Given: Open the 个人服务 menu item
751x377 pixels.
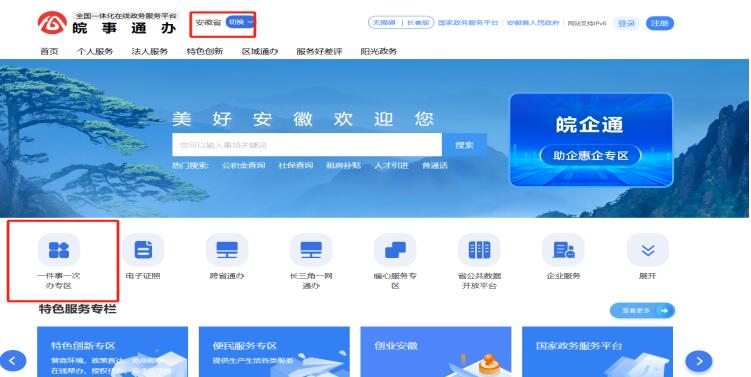Looking at the screenshot, I should (x=95, y=51).
